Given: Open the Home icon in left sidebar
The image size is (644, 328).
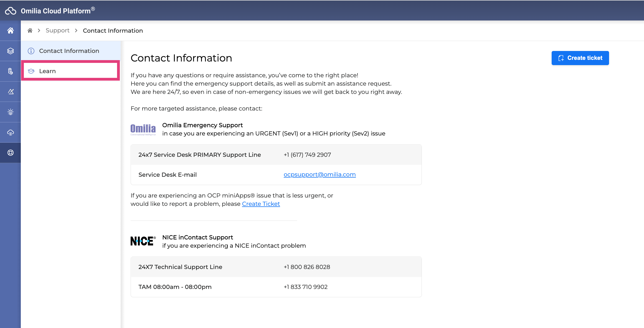Looking at the screenshot, I should [x=11, y=30].
